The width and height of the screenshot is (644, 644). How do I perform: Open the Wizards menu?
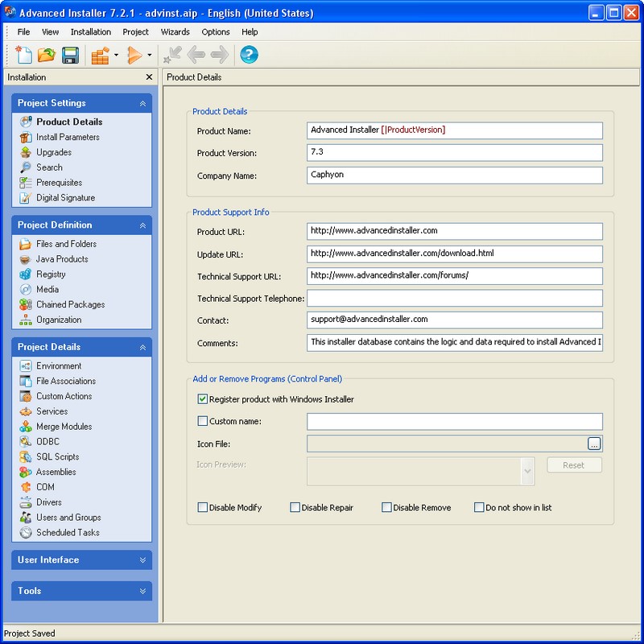point(175,32)
